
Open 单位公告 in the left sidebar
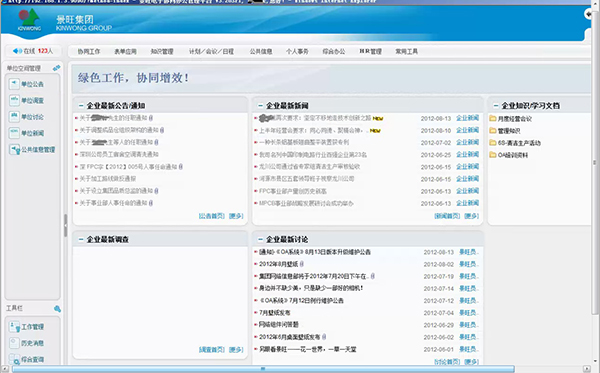pos(15,84)
